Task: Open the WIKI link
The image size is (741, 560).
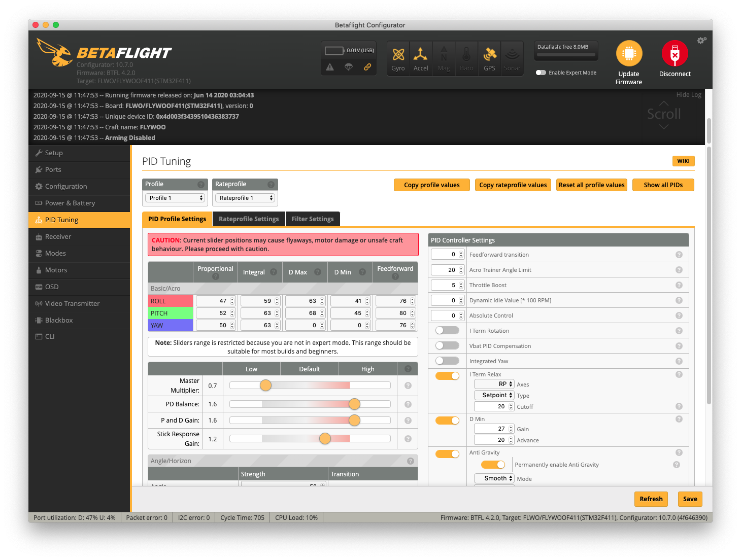Action: (683, 161)
